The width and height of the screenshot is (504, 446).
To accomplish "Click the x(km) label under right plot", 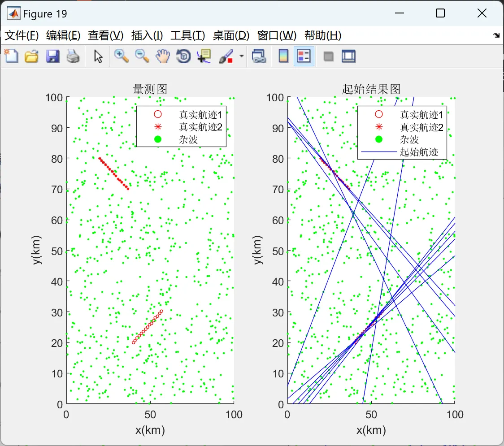I will click(x=371, y=430).
